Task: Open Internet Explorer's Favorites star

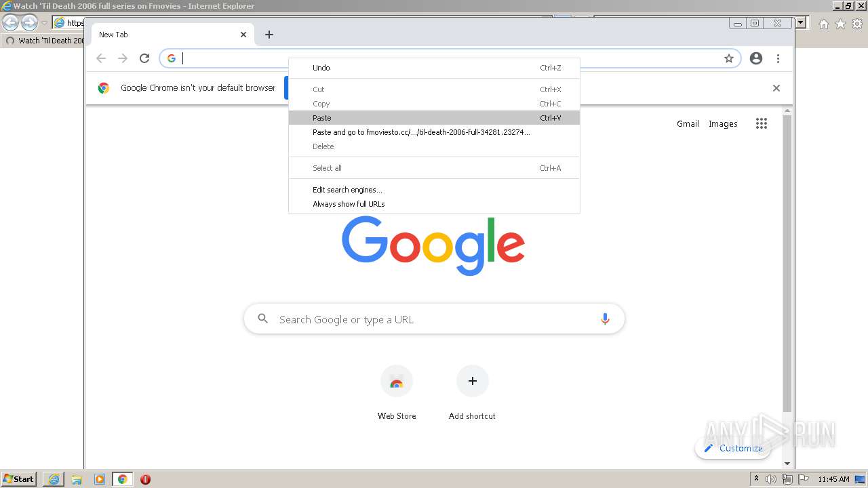Action: 840,24
